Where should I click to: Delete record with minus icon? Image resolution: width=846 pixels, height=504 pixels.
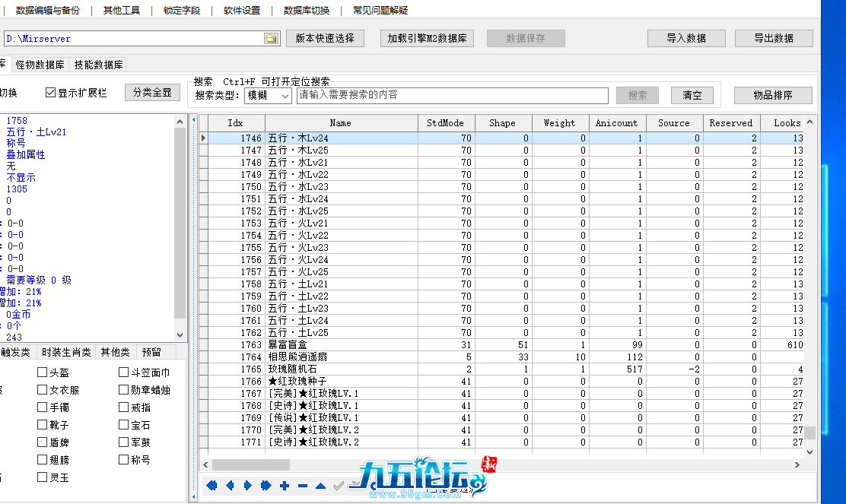click(x=303, y=486)
